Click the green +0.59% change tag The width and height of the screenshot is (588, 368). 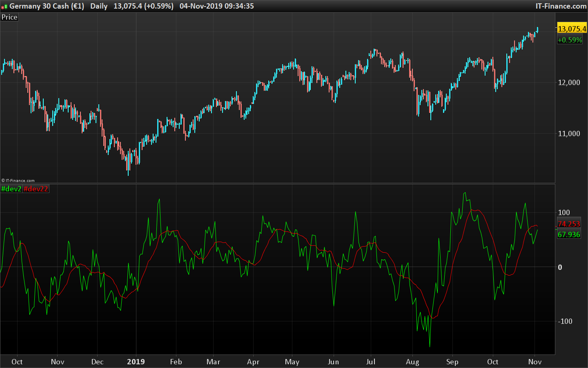(570, 40)
